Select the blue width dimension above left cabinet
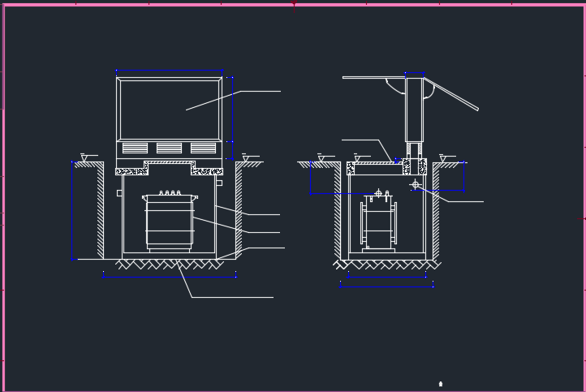 [170, 71]
